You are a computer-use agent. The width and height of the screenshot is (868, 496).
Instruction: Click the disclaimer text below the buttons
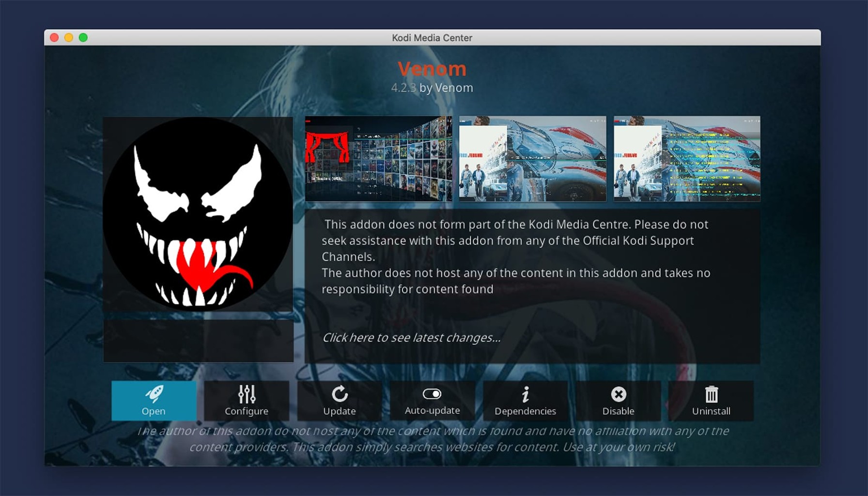433,439
